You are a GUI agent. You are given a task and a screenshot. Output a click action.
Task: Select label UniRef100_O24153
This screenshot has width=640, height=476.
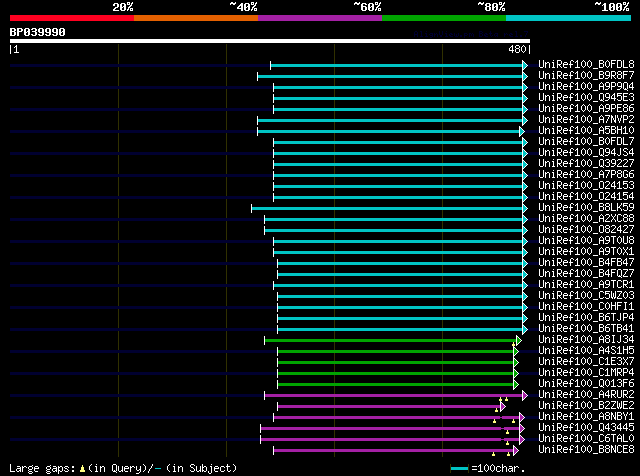click(586, 186)
